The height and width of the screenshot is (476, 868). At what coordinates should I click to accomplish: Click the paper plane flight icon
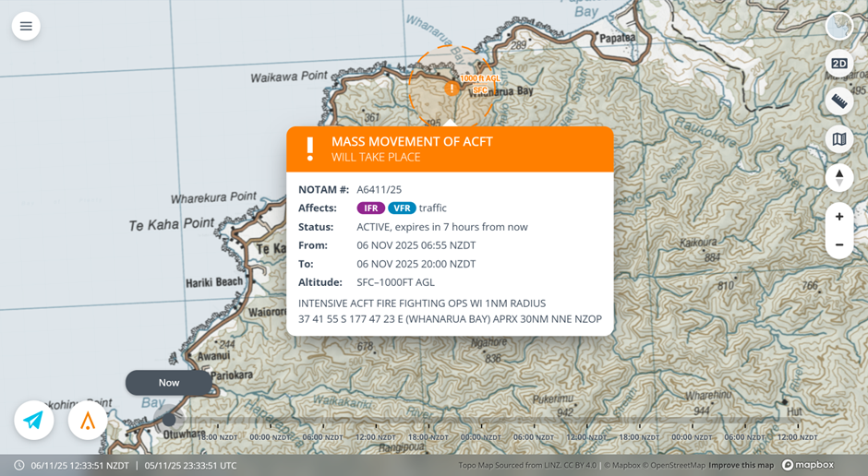coord(34,420)
